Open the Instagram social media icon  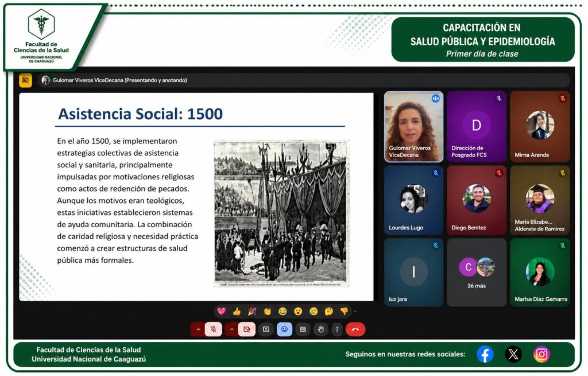pos(541,354)
